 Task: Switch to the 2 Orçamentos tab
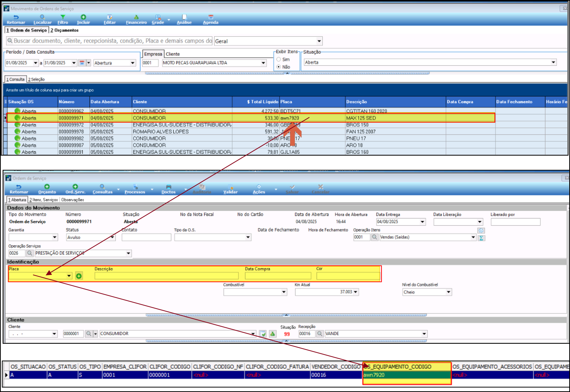64,30
